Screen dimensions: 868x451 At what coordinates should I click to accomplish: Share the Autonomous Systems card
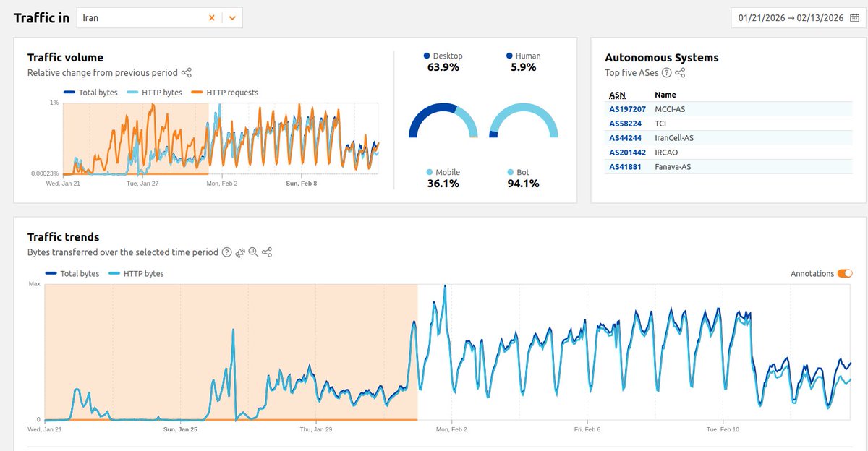(680, 73)
